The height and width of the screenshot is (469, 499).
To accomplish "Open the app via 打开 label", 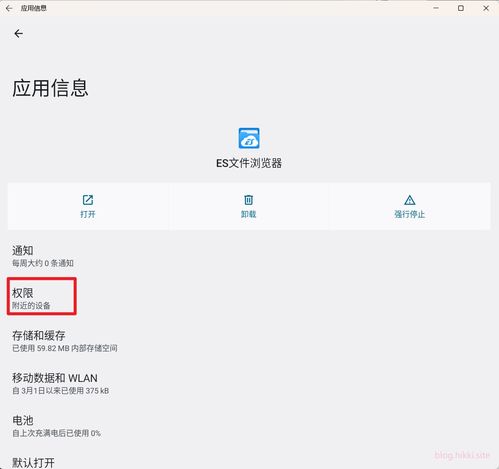I will pyautogui.click(x=88, y=214).
